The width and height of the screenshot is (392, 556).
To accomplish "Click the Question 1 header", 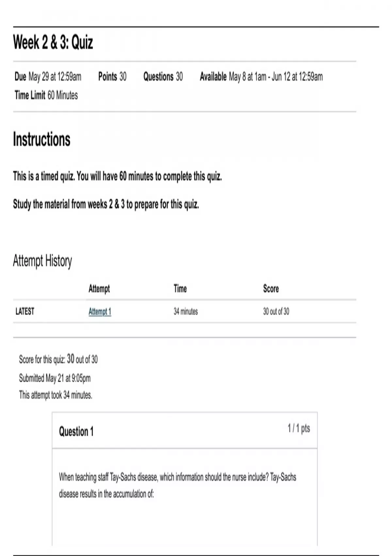I will pyautogui.click(x=76, y=432).
